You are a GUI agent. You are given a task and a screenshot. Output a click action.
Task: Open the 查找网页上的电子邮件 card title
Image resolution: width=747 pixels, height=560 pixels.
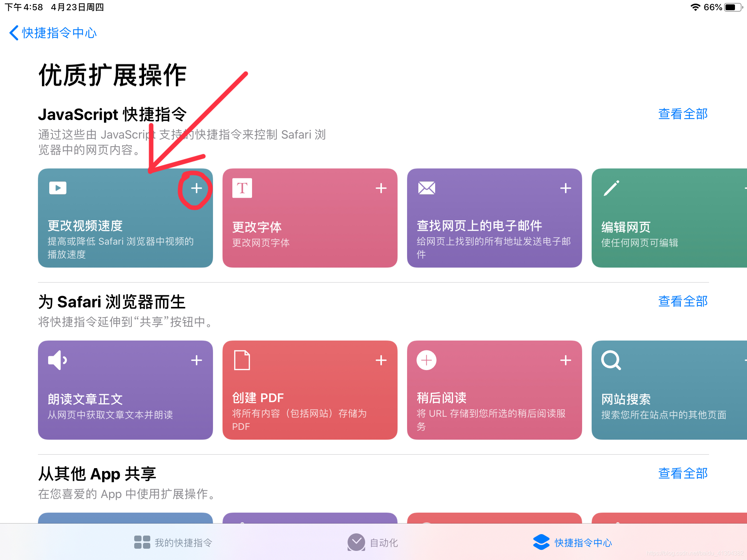(x=479, y=226)
